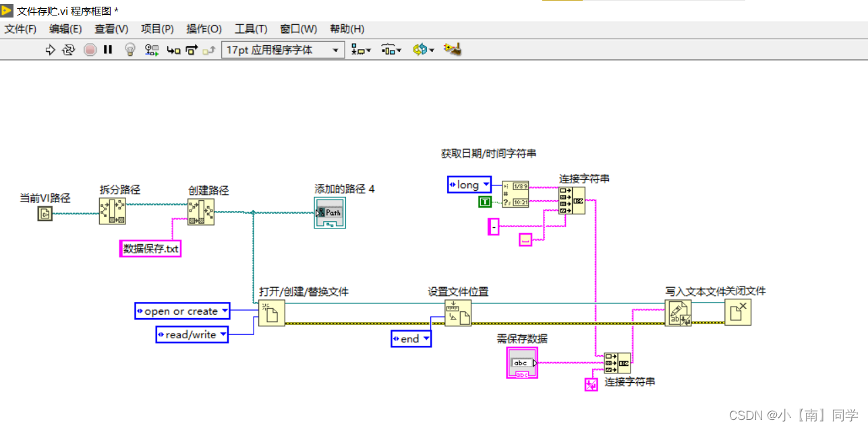This screenshot has width=868, height=428.
Task: Click the Clean Up Diagram toolbar icon
Action: [x=452, y=49]
